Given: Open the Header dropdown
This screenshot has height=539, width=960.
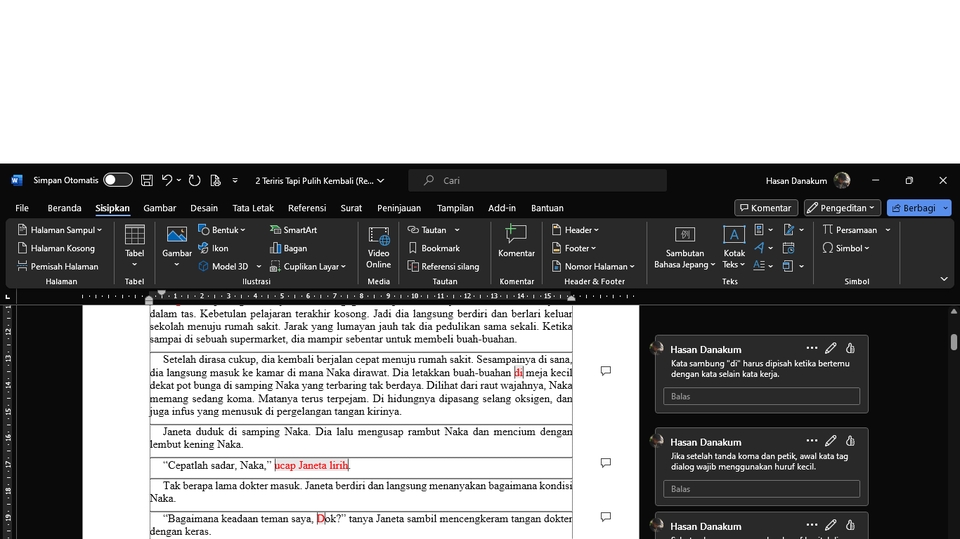Looking at the screenshot, I should pyautogui.click(x=575, y=230).
